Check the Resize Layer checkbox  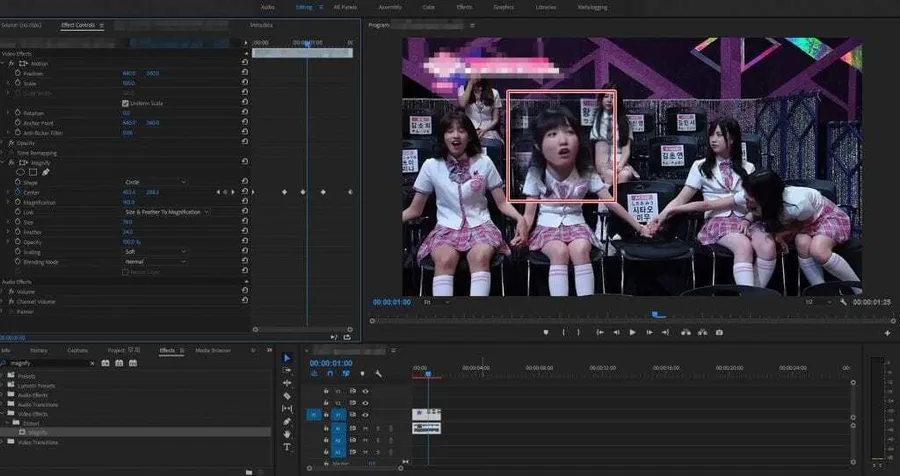click(x=125, y=272)
